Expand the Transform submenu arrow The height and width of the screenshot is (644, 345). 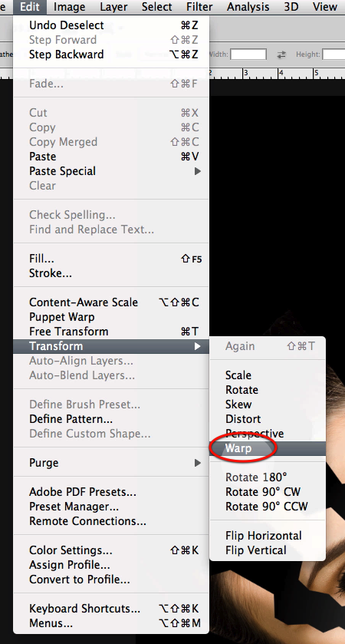[198, 346]
